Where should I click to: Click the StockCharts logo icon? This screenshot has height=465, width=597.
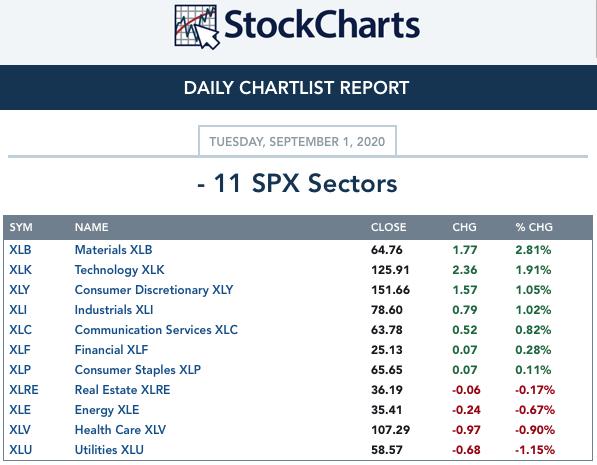point(197,27)
